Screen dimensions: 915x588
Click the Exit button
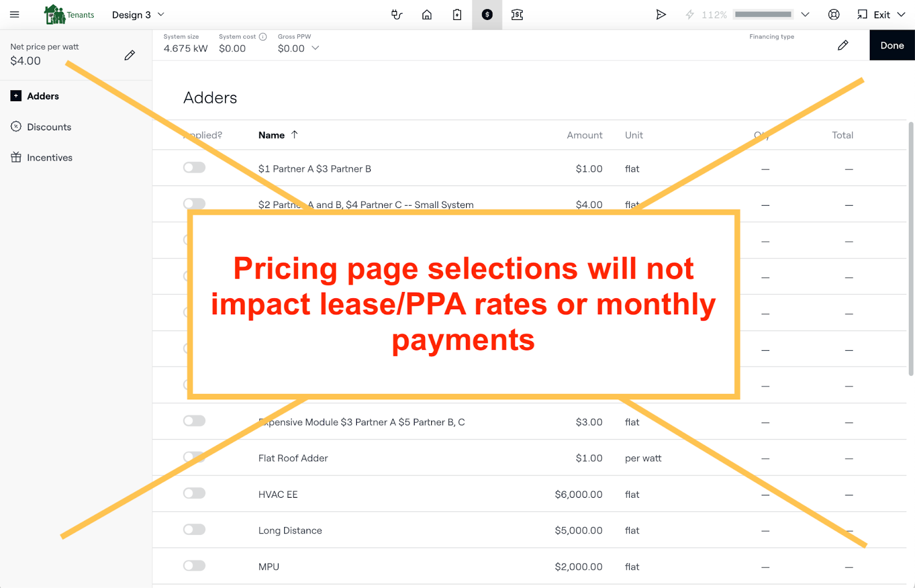(x=881, y=15)
